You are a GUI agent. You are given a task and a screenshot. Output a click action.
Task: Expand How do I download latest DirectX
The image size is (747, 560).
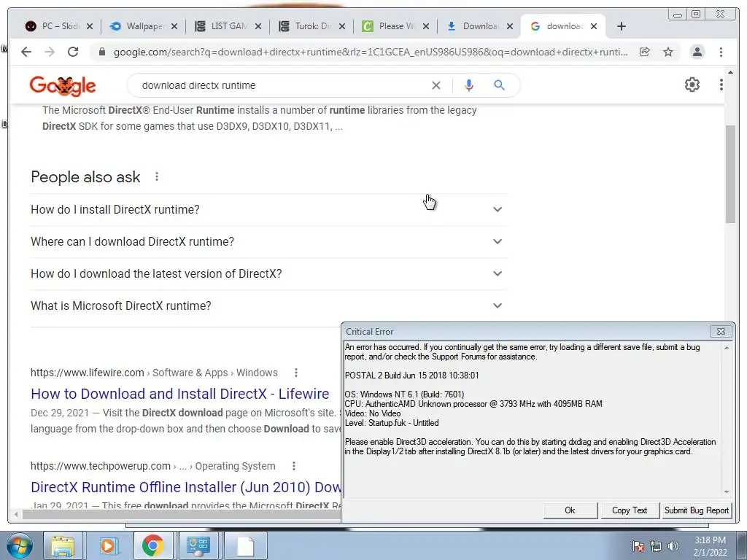(268, 274)
